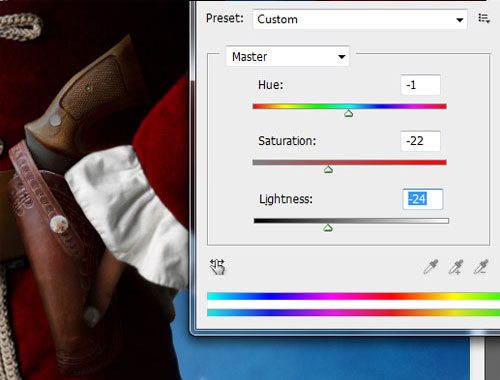Open the Master channel dropdown
Viewport: 500px width, 380px height.
(288, 56)
